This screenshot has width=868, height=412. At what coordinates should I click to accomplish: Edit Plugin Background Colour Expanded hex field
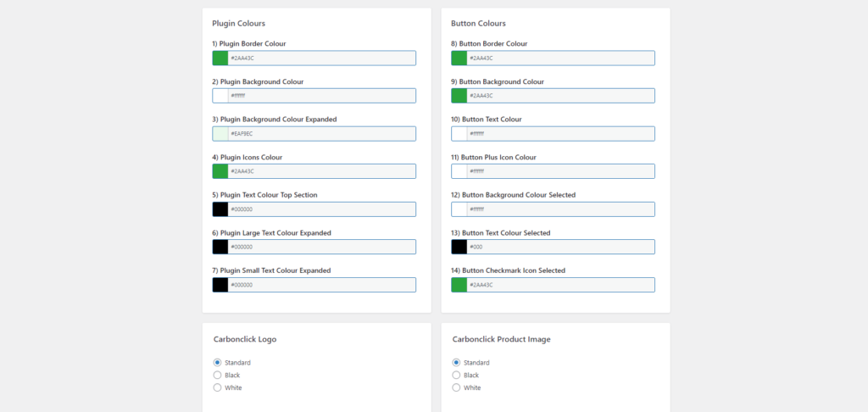321,133
